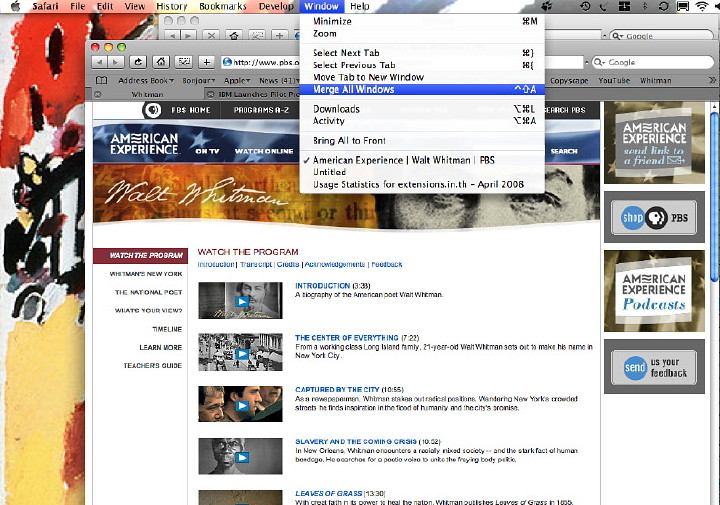This screenshot has height=505, width=720.
Task: Open the Bookmarks menu
Action: point(223,6)
